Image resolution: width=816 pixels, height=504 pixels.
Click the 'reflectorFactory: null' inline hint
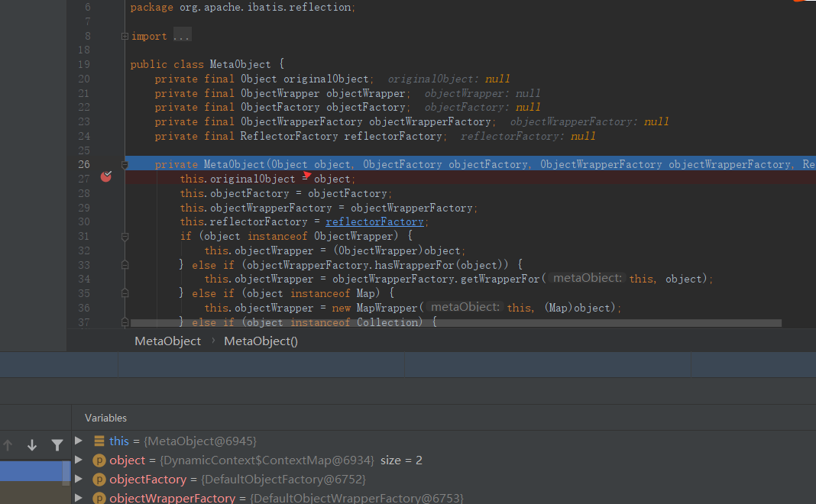pos(528,136)
